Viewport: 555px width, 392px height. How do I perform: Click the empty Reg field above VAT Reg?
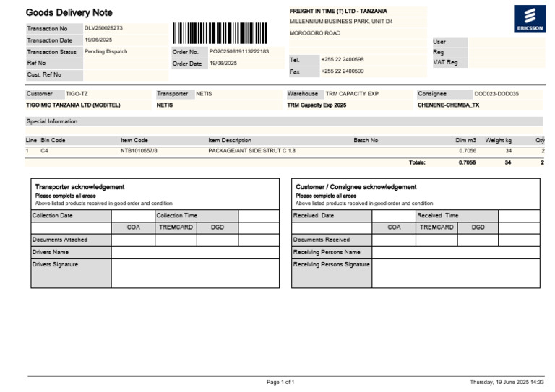coord(507,52)
